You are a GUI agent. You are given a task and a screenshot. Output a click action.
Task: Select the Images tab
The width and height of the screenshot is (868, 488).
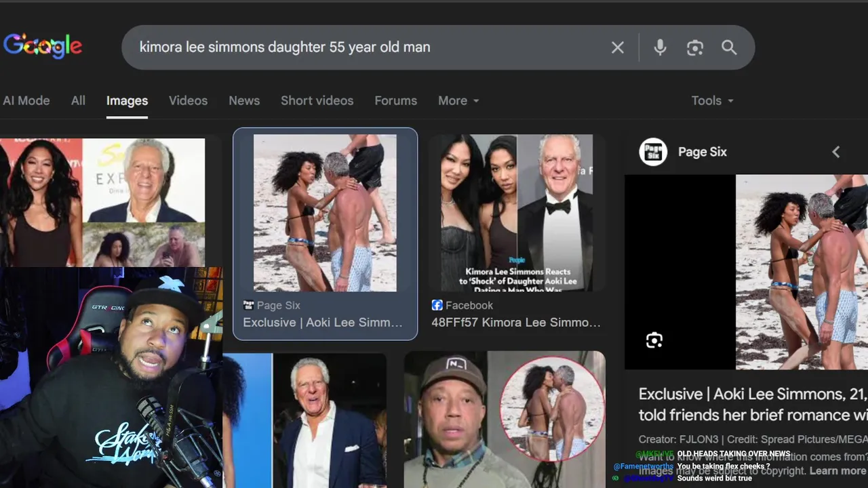coord(127,101)
